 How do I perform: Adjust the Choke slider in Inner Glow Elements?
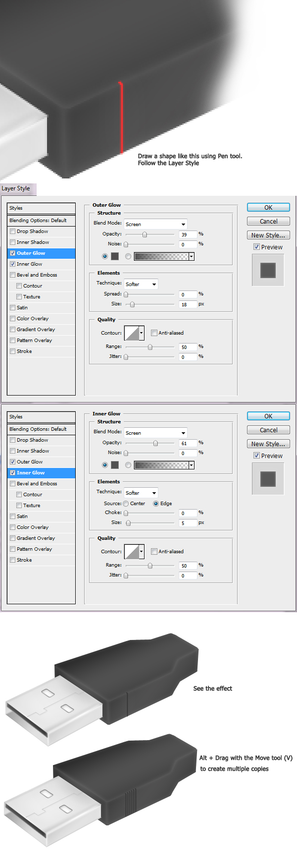click(126, 513)
